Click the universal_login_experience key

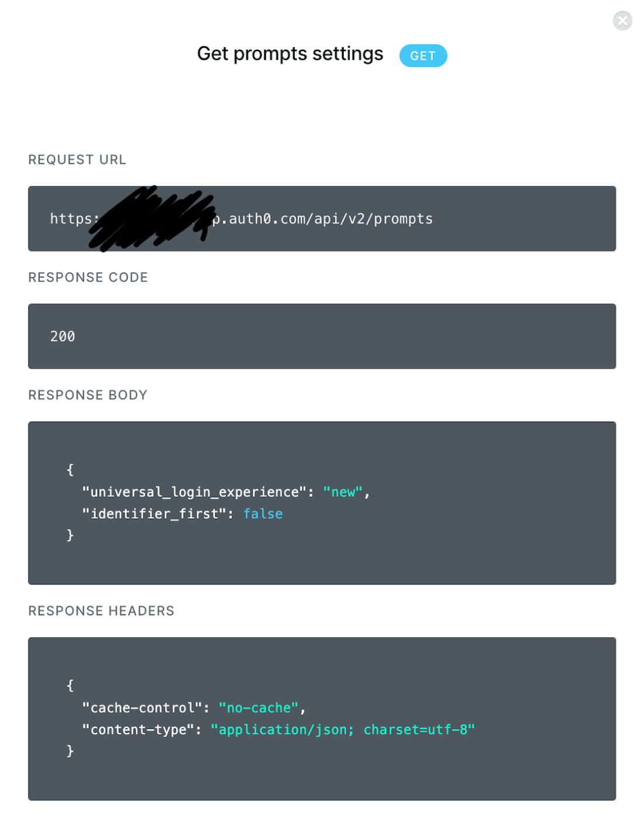pos(194,492)
